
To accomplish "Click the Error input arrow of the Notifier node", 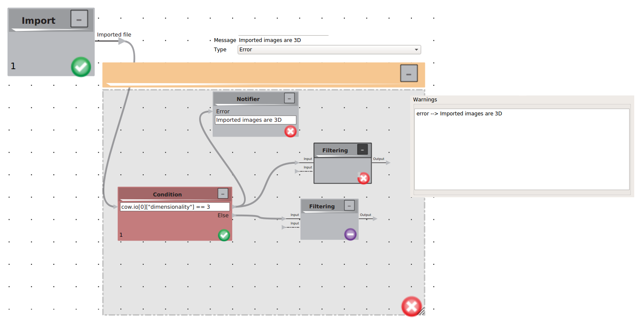I will [x=210, y=112].
